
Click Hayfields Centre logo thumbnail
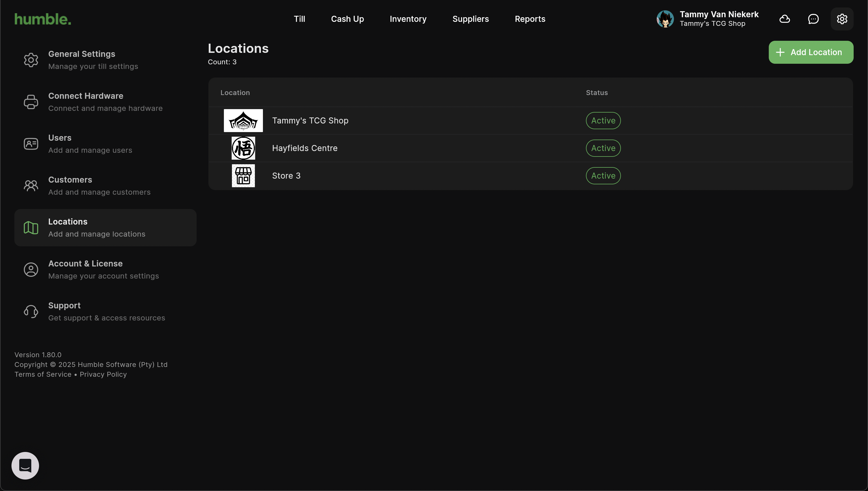pos(243,148)
